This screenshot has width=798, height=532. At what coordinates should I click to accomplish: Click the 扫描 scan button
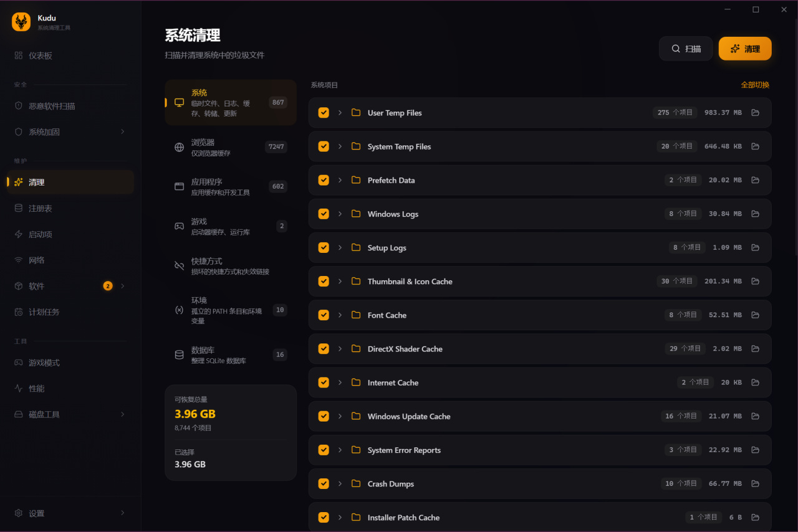[x=686, y=49]
